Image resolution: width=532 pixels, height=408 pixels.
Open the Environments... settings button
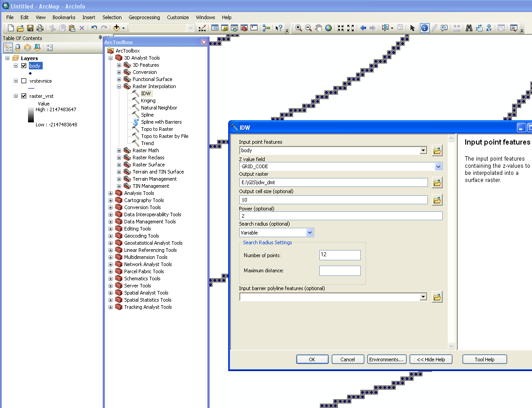pos(387,360)
